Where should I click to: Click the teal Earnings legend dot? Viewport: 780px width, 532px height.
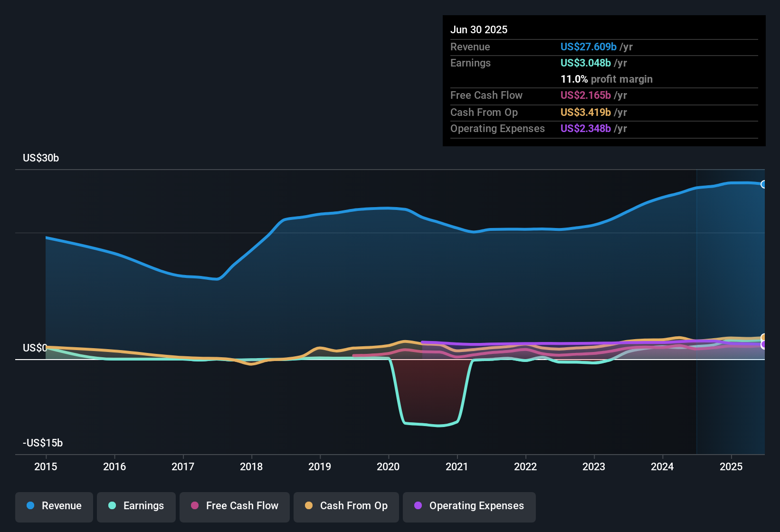pyautogui.click(x=112, y=505)
